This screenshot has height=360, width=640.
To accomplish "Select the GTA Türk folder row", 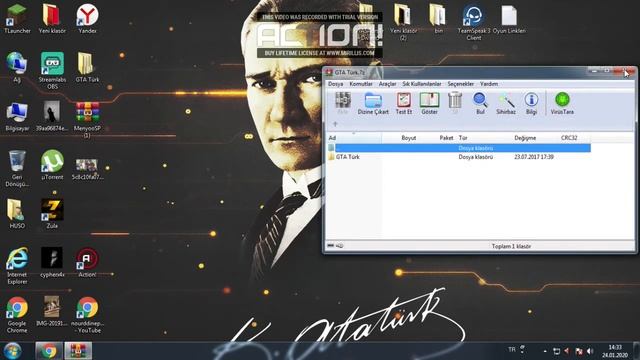I will pyautogui.click(x=459, y=157).
